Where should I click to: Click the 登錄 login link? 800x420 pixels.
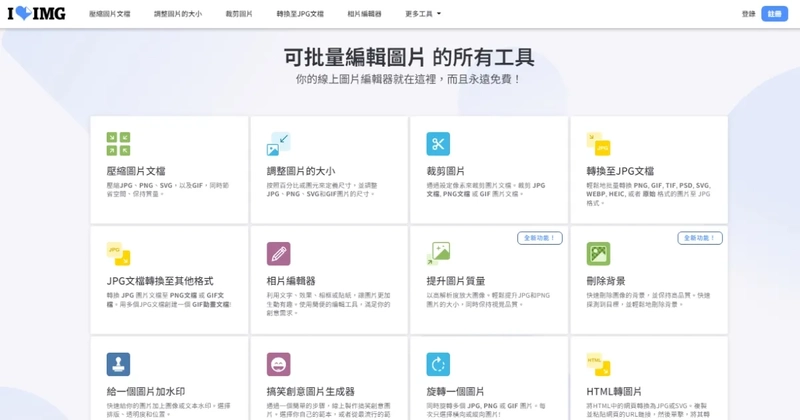pos(748,14)
